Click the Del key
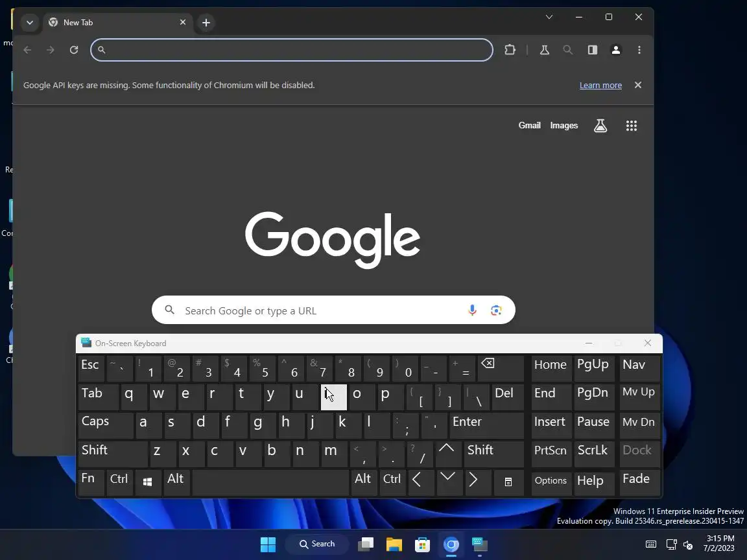 point(507,397)
